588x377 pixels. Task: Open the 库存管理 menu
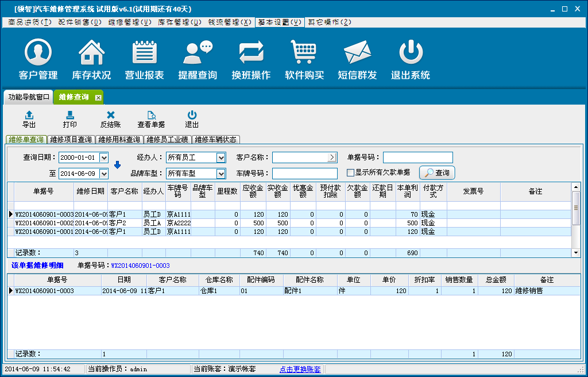[180, 22]
